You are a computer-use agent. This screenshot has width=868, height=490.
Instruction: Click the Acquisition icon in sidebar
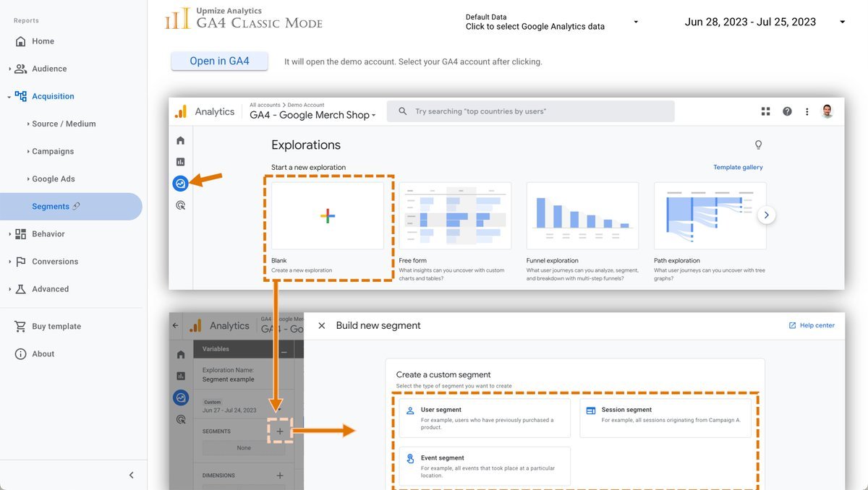coord(20,96)
